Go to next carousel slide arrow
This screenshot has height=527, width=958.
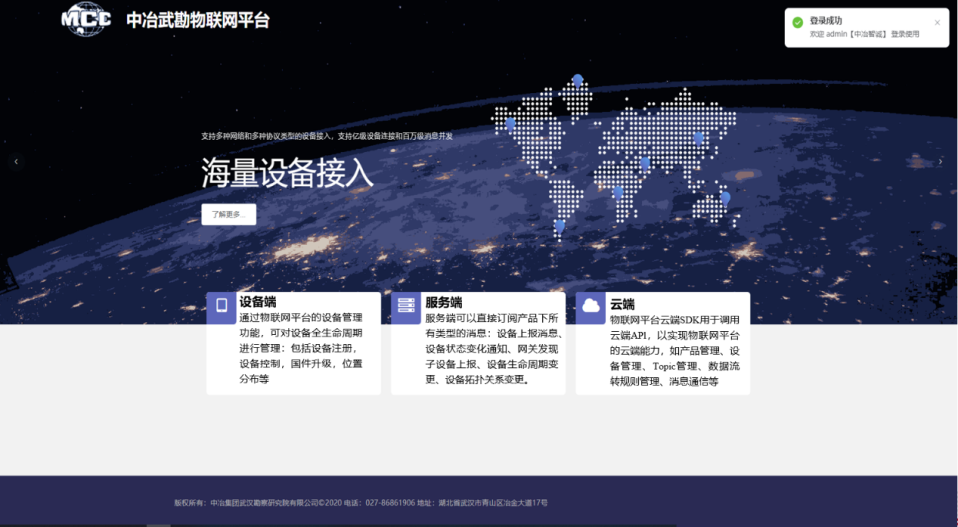[940, 161]
